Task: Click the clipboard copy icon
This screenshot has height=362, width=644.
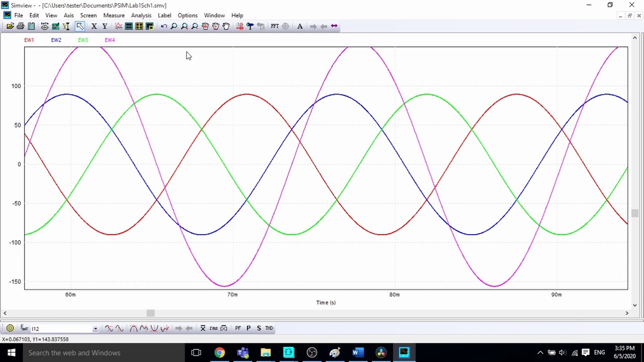Action: point(31,26)
